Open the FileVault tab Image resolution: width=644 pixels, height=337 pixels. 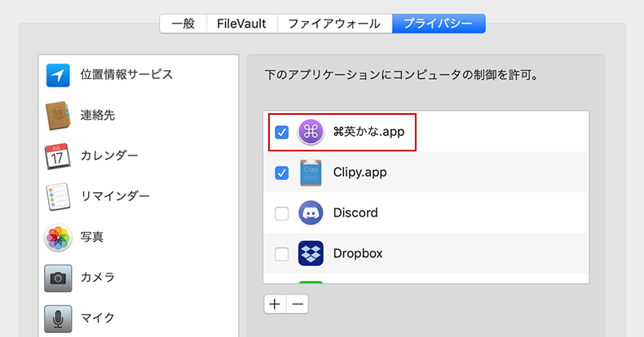[241, 24]
